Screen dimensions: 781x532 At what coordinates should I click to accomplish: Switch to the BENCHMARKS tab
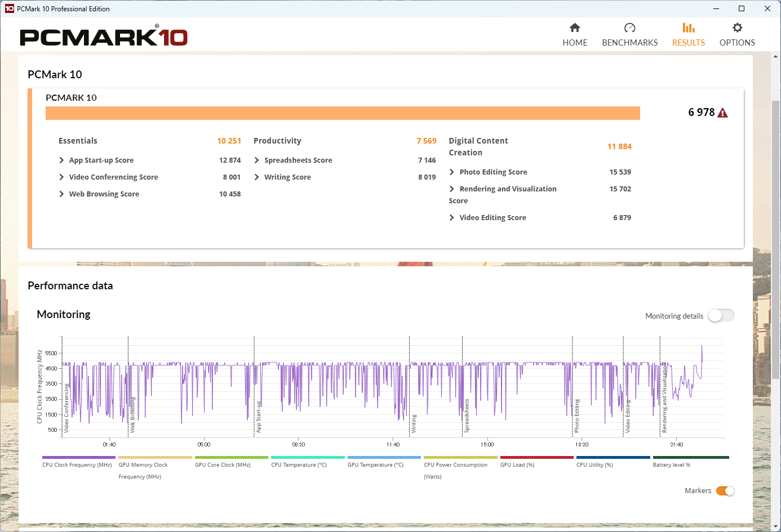629,43
